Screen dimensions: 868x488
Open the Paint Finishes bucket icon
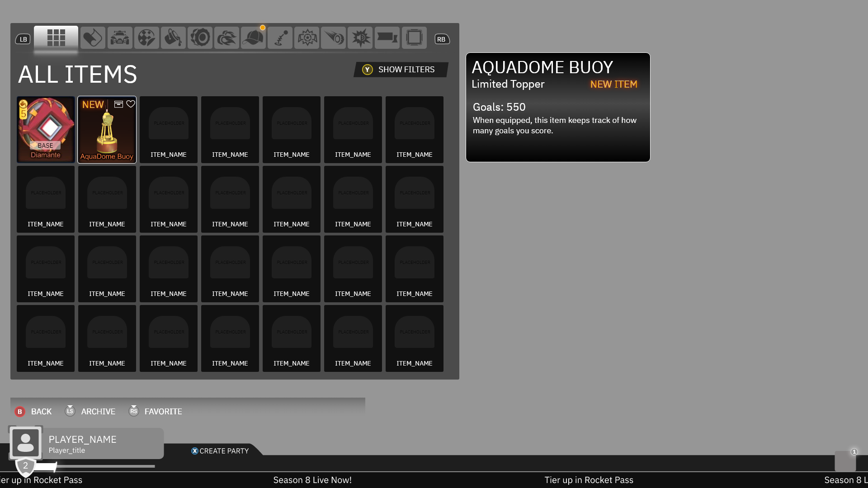click(x=173, y=38)
